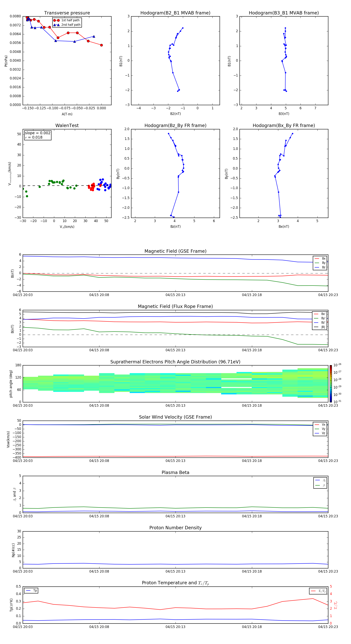Click 'pitch angle (deg)' axis label
The height and width of the screenshot is (644, 351).
[x=11, y=384]
